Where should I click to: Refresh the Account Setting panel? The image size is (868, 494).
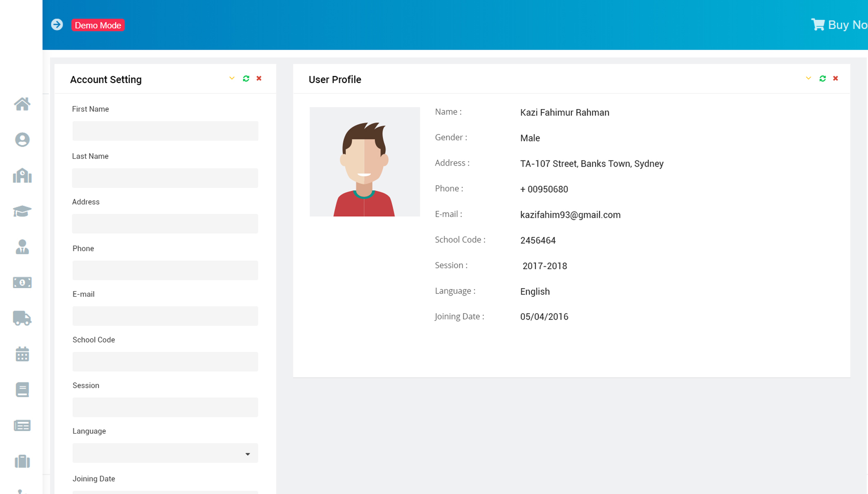tap(246, 79)
